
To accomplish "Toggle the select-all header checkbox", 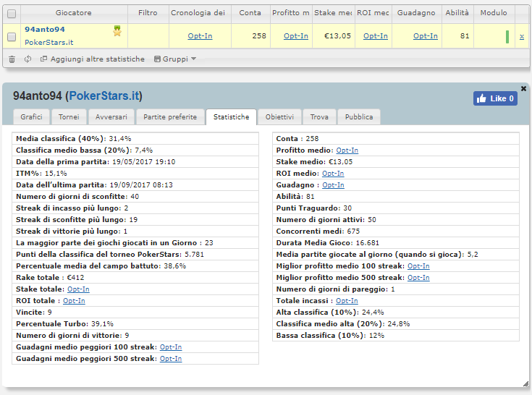I will 12,14.
